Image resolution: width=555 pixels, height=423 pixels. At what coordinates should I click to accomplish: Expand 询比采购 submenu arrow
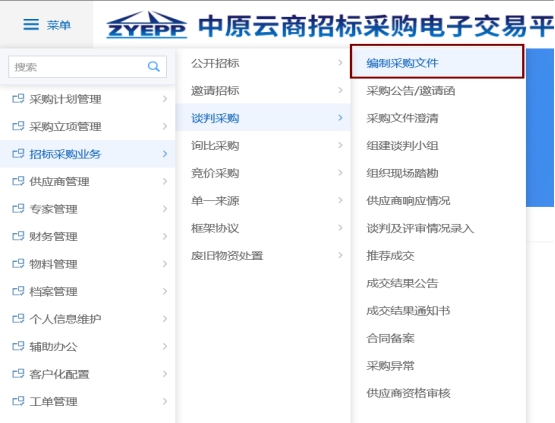pyautogui.click(x=340, y=145)
